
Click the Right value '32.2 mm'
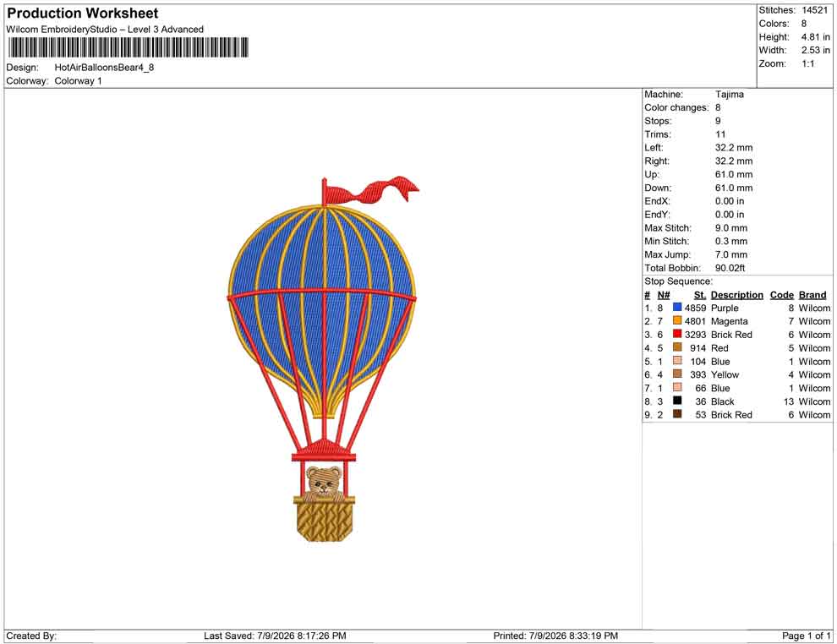tap(734, 161)
